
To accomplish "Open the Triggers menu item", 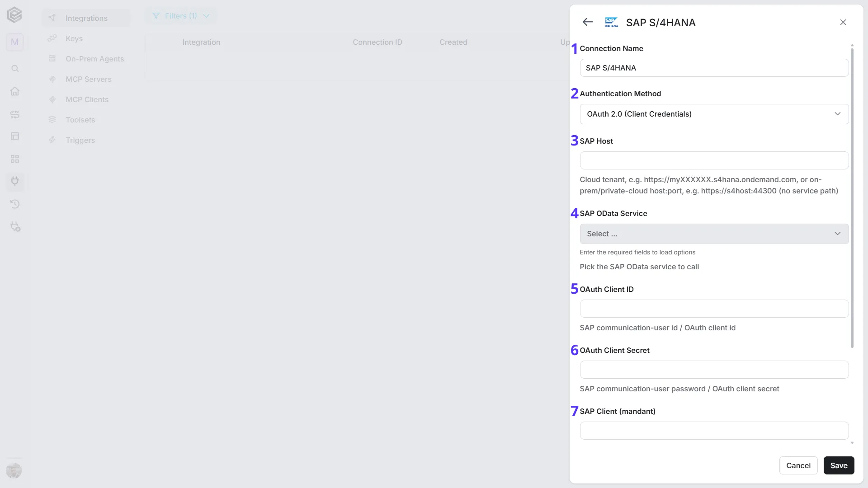I will (86, 140).
